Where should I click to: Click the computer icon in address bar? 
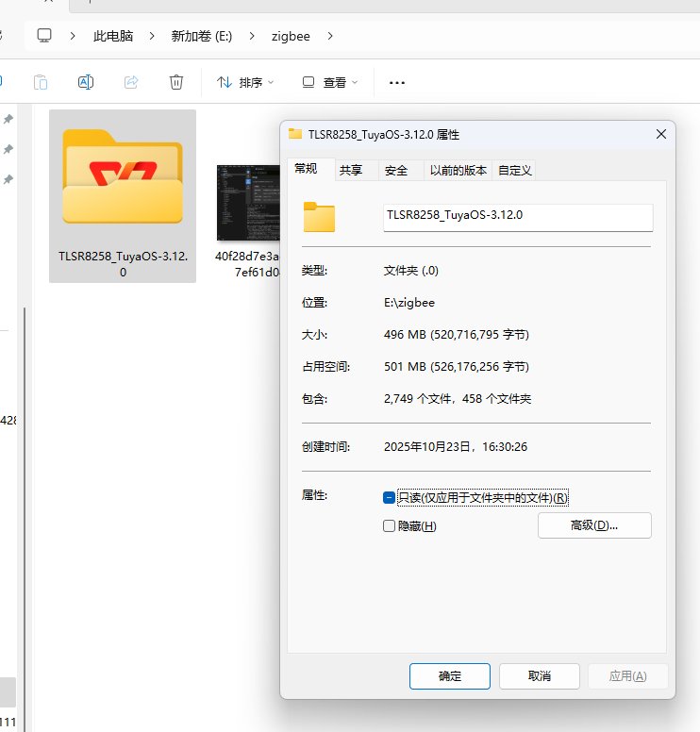pos(44,36)
